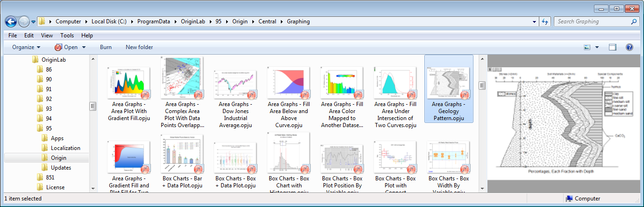Click the Burn button
The width and height of the screenshot is (644, 207).
tap(106, 47)
